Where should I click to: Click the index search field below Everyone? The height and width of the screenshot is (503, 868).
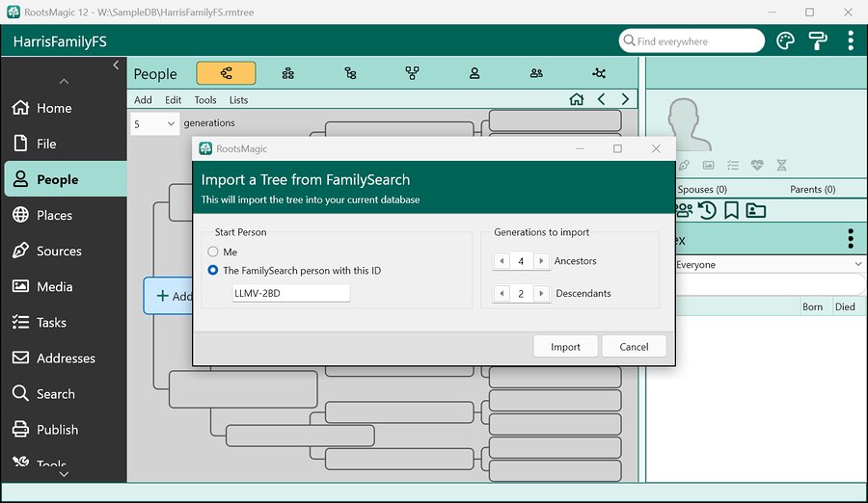(x=770, y=284)
